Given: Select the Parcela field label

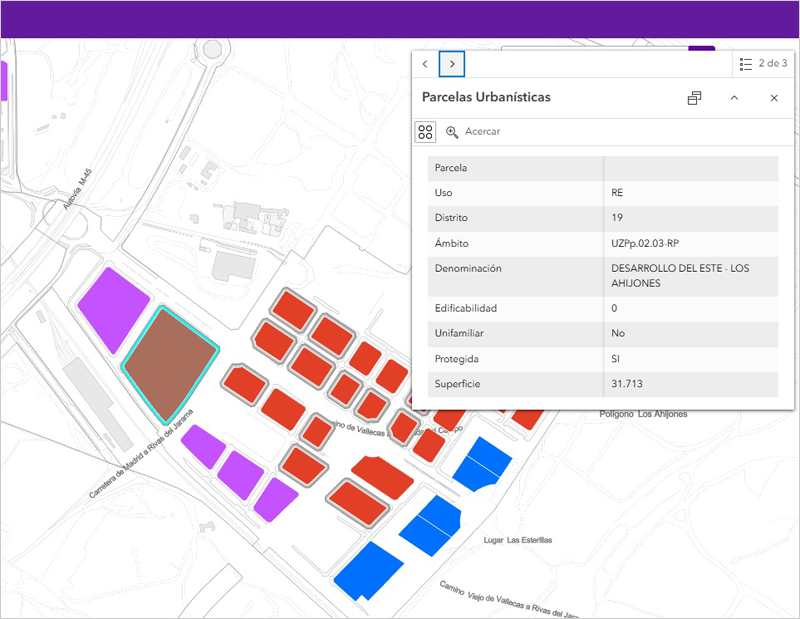Looking at the screenshot, I should (x=451, y=168).
